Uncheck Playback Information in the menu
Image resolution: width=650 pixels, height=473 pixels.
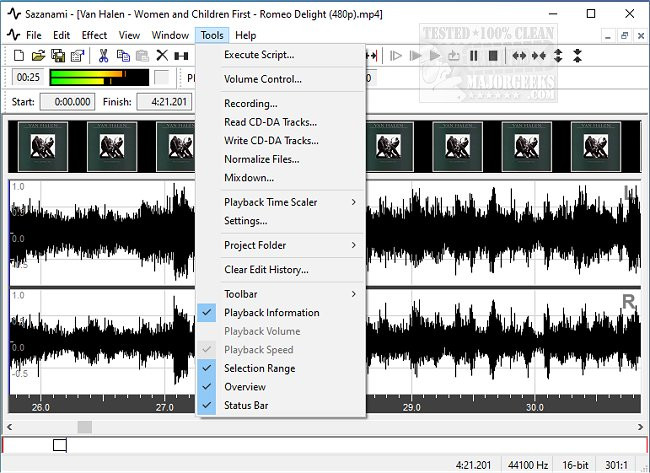point(271,313)
